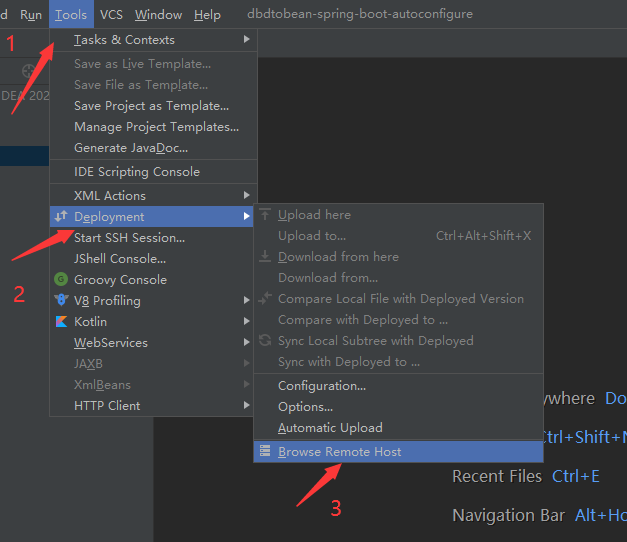
Task: Open the VCS menu
Action: pyautogui.click(x=111, y=15)
